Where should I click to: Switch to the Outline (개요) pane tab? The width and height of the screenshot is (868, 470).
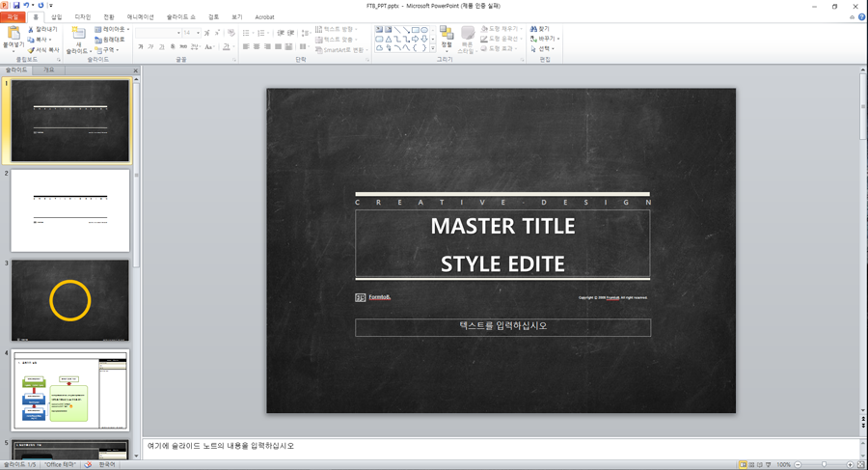pyautogui.click(x=48, y=70)
